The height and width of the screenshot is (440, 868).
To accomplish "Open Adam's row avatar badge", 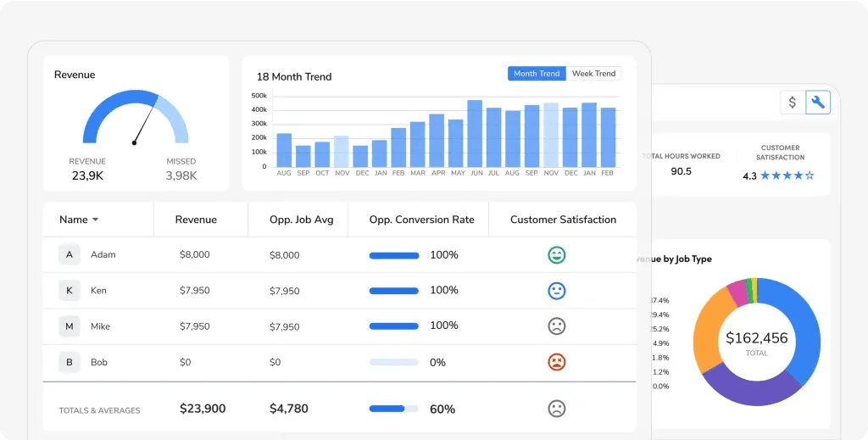I will tap(70, 255).
